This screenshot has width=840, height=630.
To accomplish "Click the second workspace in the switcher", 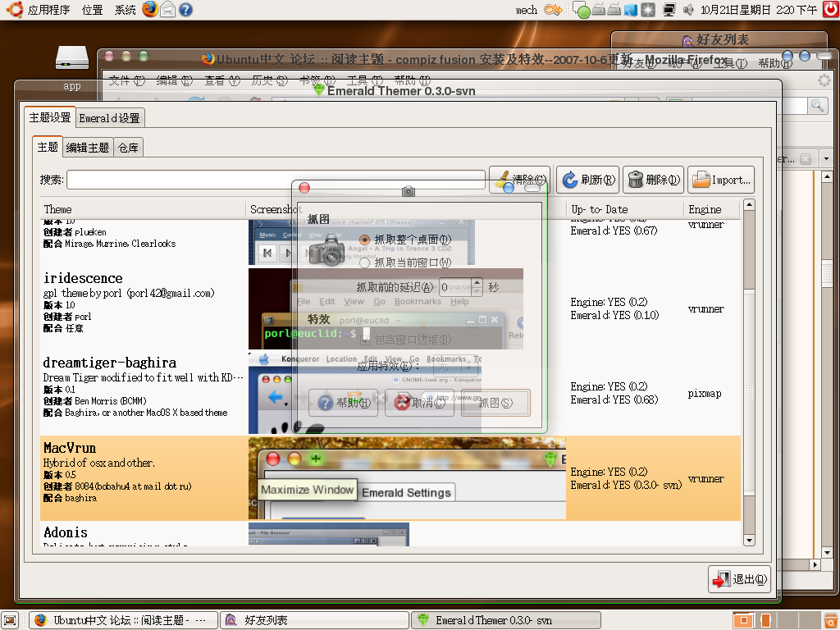I will click(x=766, y=620).
